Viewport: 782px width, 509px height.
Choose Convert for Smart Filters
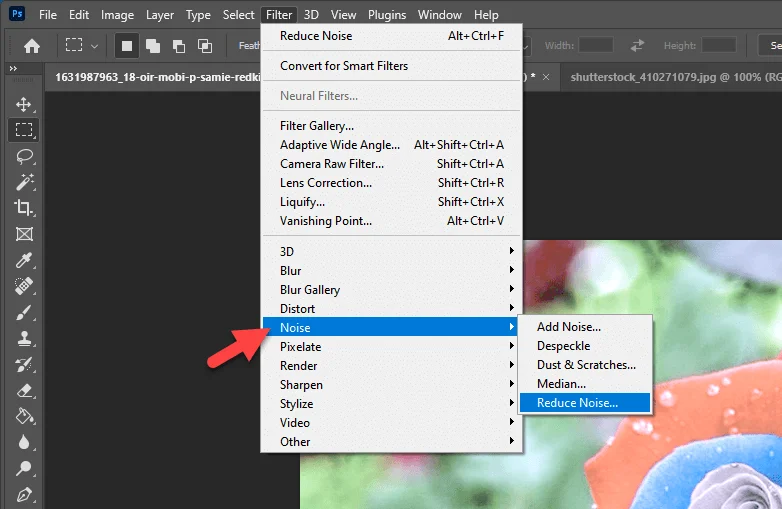click(391, 66)
